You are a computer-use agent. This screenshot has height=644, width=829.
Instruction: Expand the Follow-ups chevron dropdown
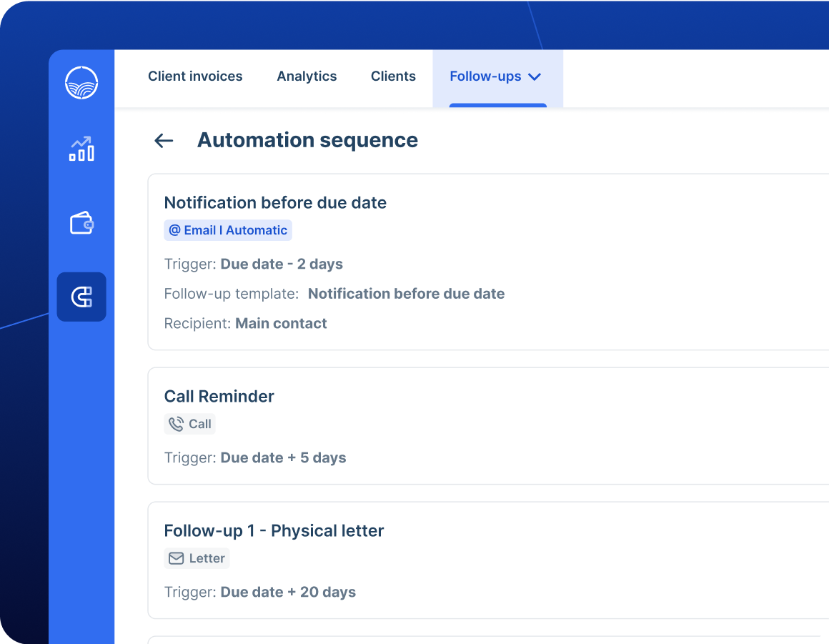pyautogui.click(x=535, y=77)
